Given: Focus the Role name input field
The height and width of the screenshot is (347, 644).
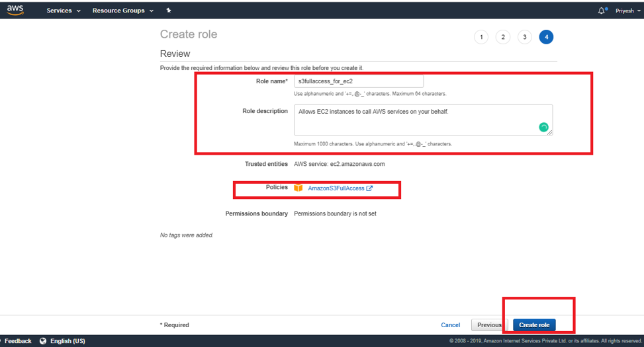Looking at the screenshot, I should (x=358, y=81).
